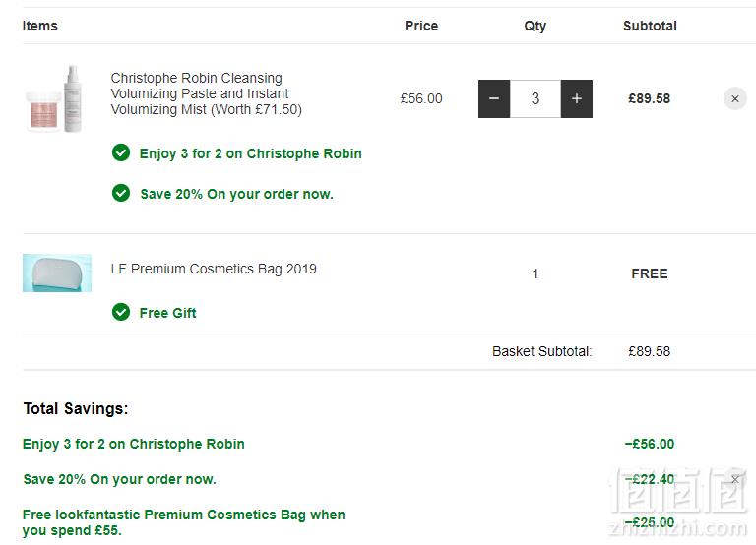Image resolution: width=756 pixels, height=545 pixels.
Task: Select Enjoy 3 for 2 in Total Savings
Action: click(134, 444)
